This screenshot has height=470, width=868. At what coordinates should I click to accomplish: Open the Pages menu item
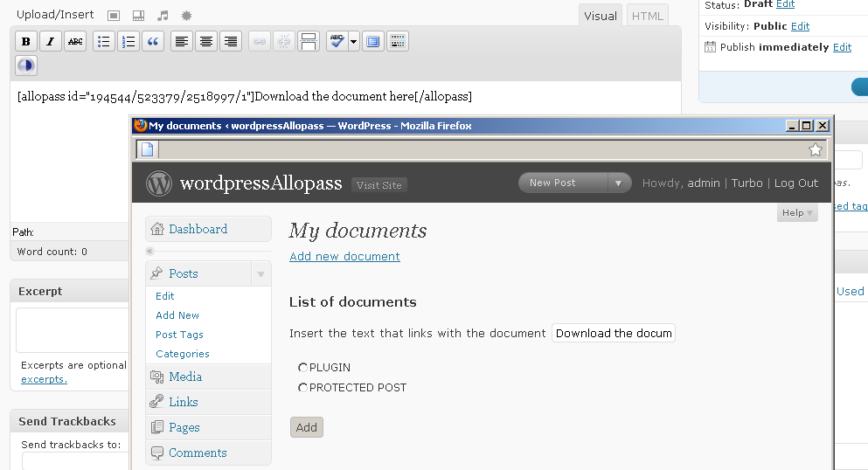pyautogui.click(x=208, y=427)
